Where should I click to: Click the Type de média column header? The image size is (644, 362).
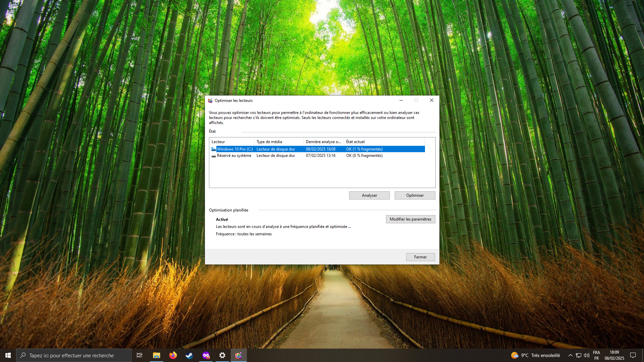(279, 142)
